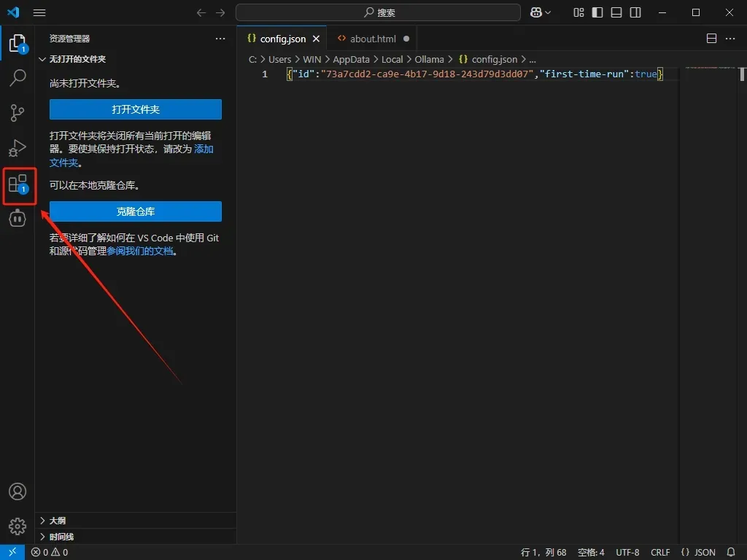The width and height of the screenshot is (747, 560).
Task: Click the 资源管理器 panel title
Action: point(69,39)
